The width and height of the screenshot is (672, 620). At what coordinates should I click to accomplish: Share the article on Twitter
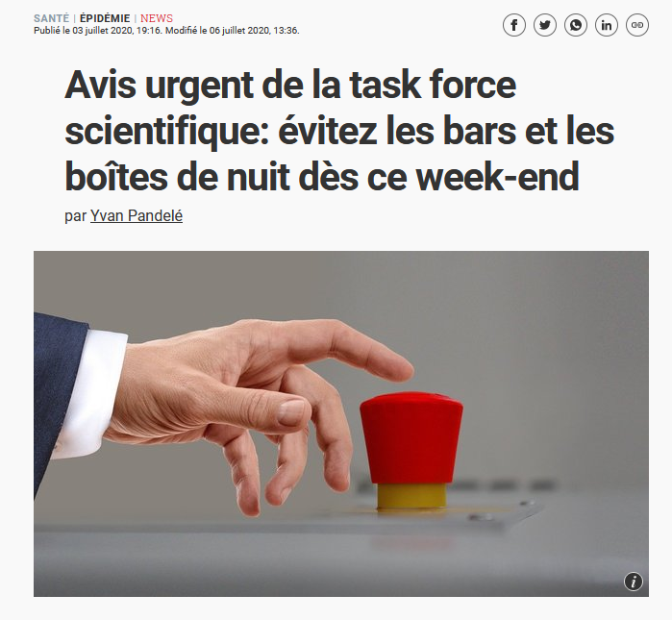(545, 25)
